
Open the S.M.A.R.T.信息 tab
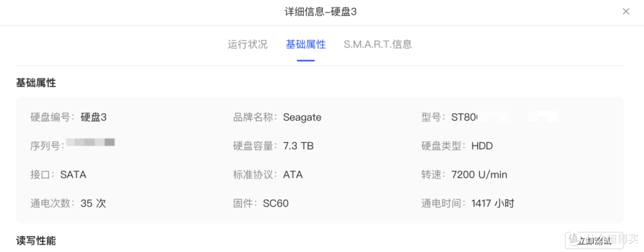pos(377,44)
